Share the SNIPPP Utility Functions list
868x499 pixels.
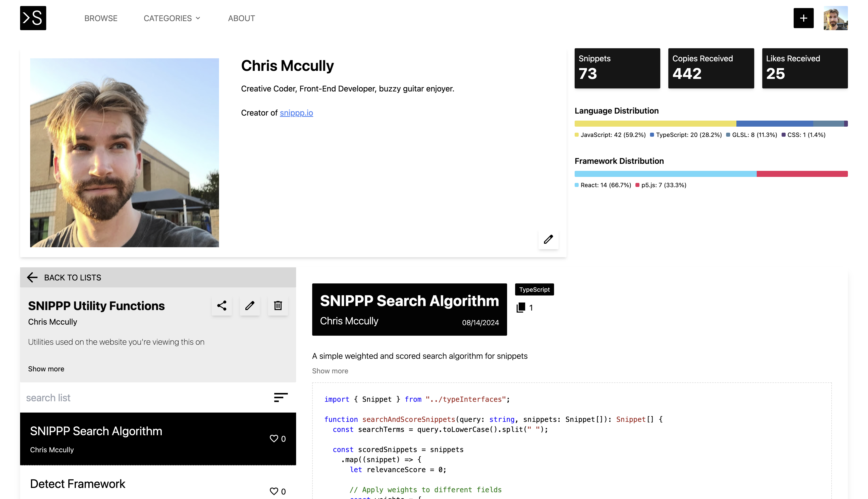pyautogui.click(x=222, y=305)
